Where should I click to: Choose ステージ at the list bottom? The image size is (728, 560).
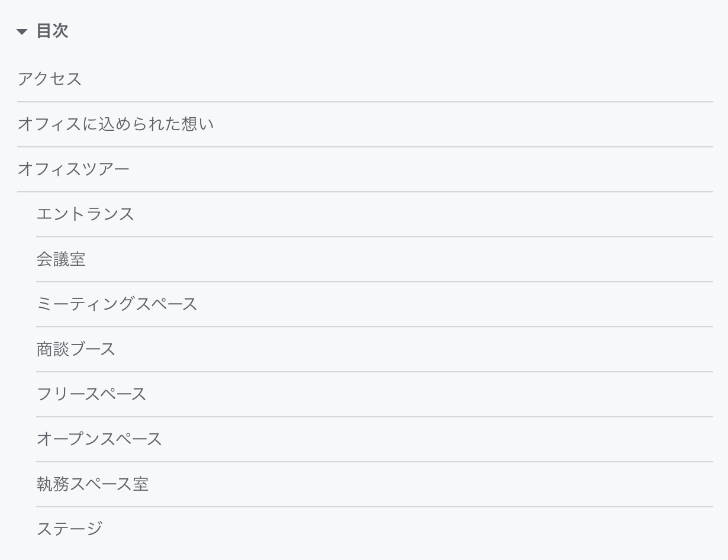click(x=69, y=528)
